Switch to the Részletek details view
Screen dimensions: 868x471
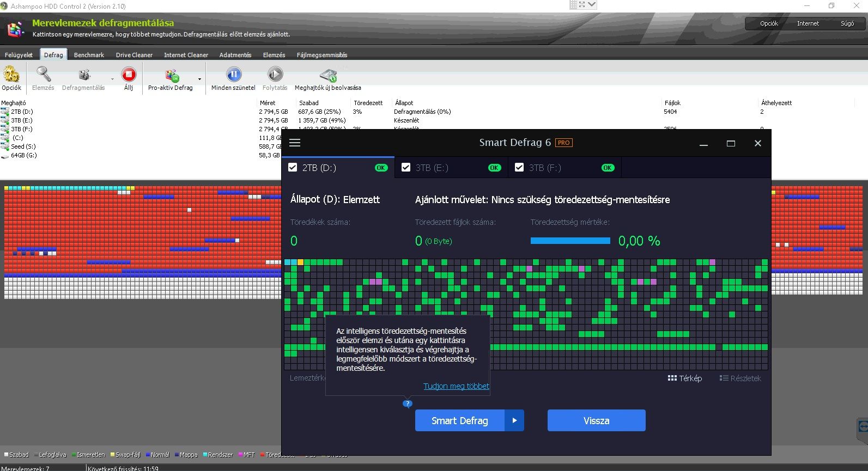click(740, 378)
